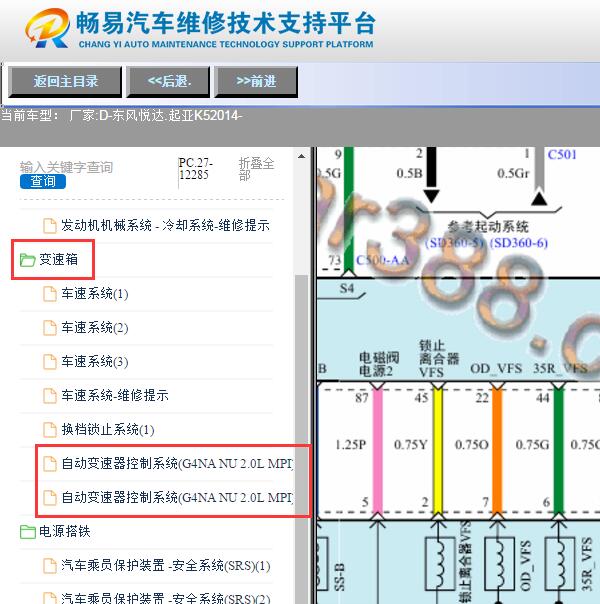Click the (SD360-6) reference link in diagram
600x604 pixels.
tap(518, 243)
